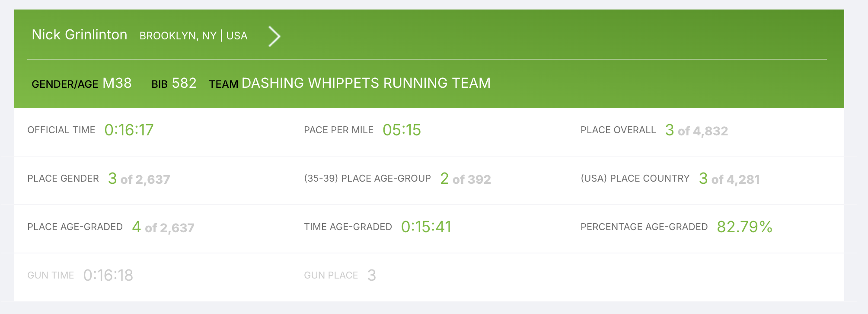Click place gender 3 of 2,637

tap(139, 179)
